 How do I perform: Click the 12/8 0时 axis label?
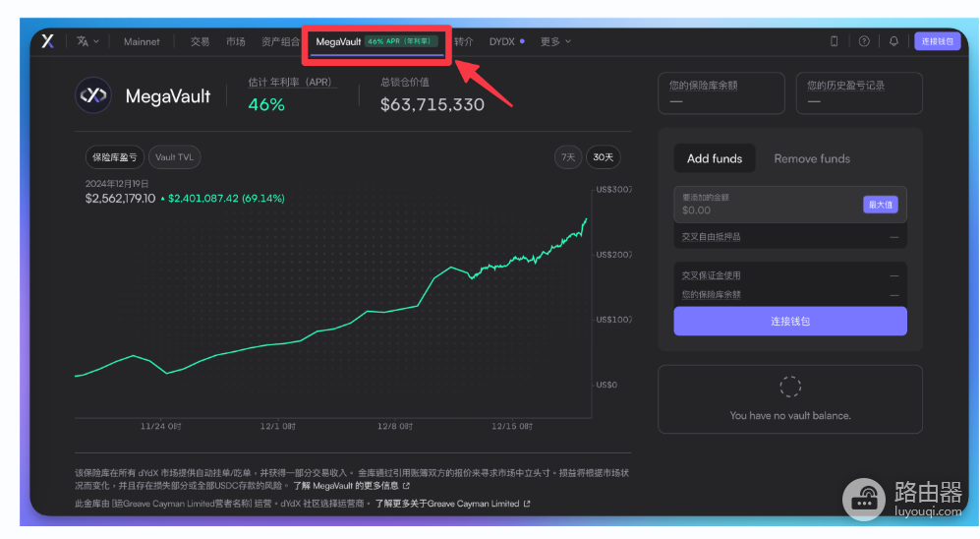[x=394, y=427]
